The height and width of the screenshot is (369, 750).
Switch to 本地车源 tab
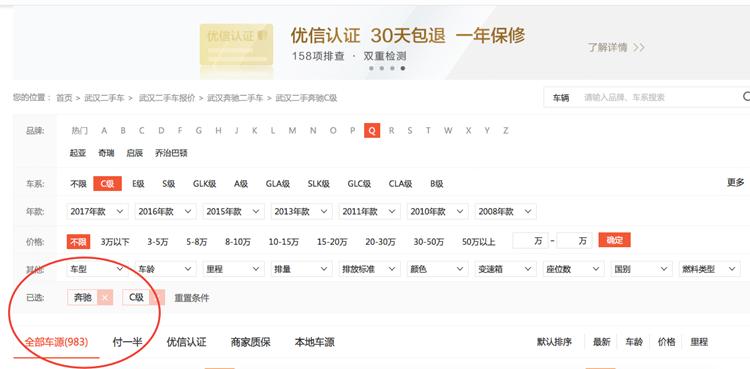[x=315, y=342]
